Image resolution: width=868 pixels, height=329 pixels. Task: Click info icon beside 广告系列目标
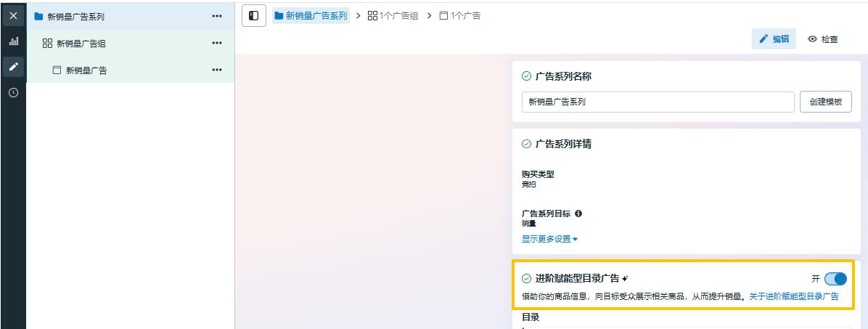(578, 214)
